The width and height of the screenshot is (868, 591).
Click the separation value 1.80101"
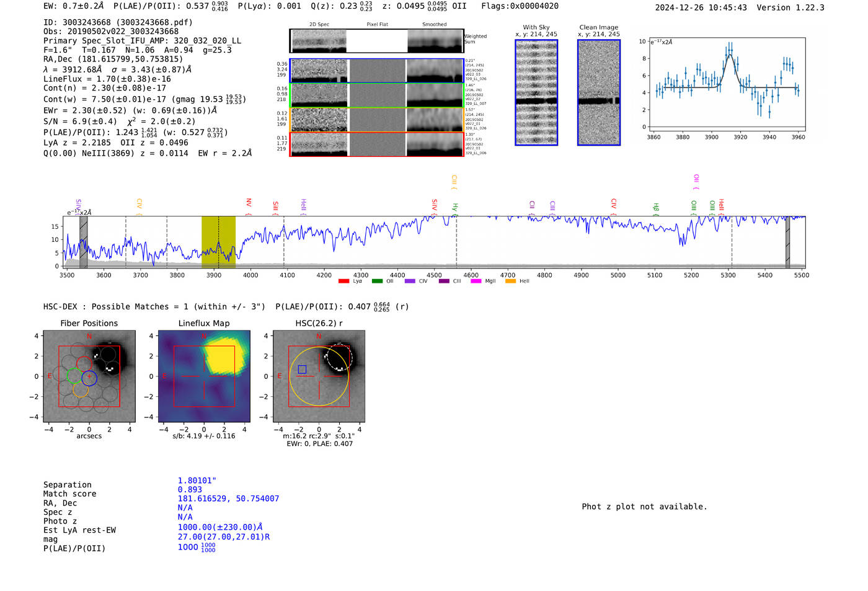click(197, 481)
